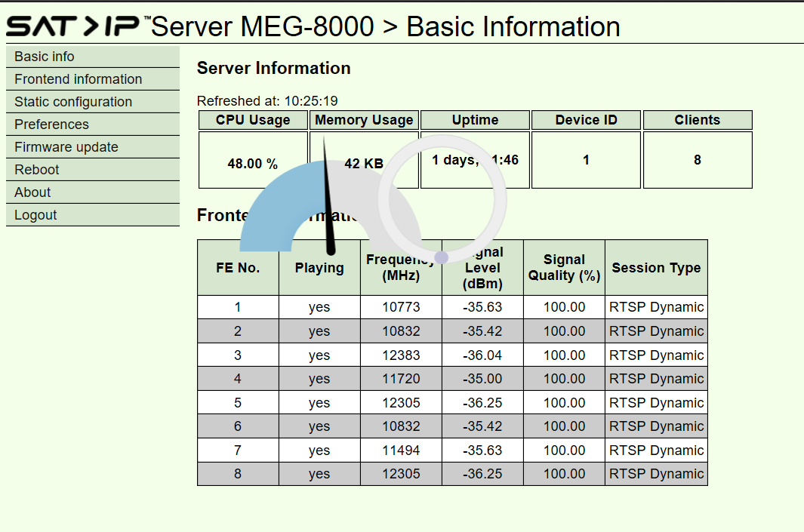Select frequency 11720 in row 4
Viewport: 804px width, 532px height.
401,379
